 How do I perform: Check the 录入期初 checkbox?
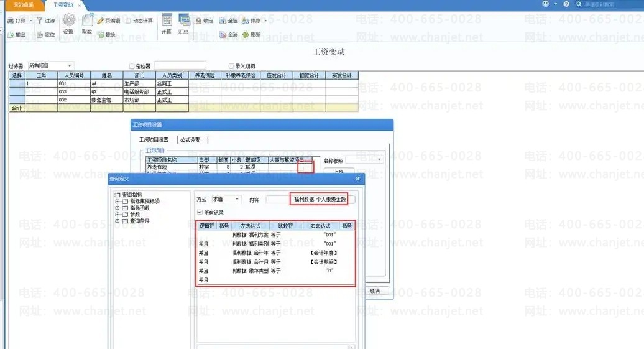tap(231, 66)
